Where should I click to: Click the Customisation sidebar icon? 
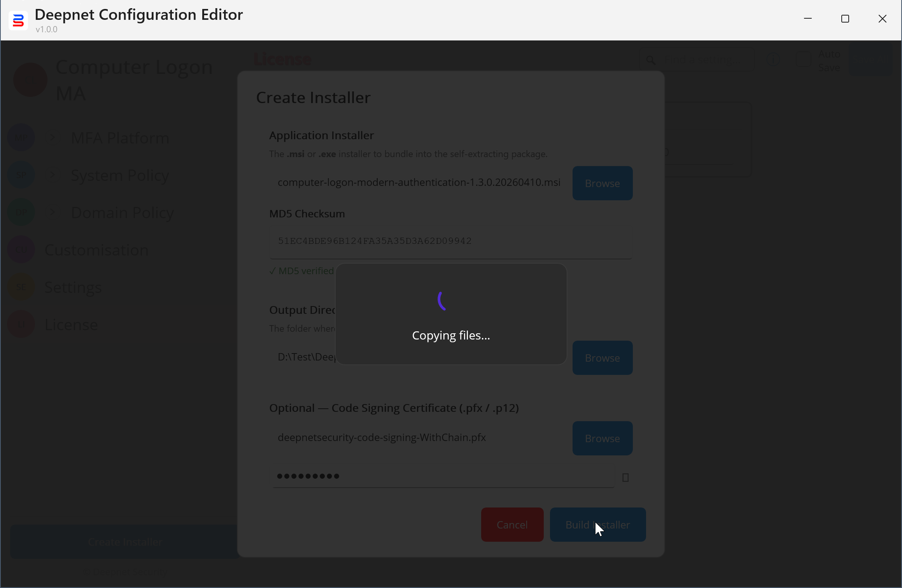(21, 250)
